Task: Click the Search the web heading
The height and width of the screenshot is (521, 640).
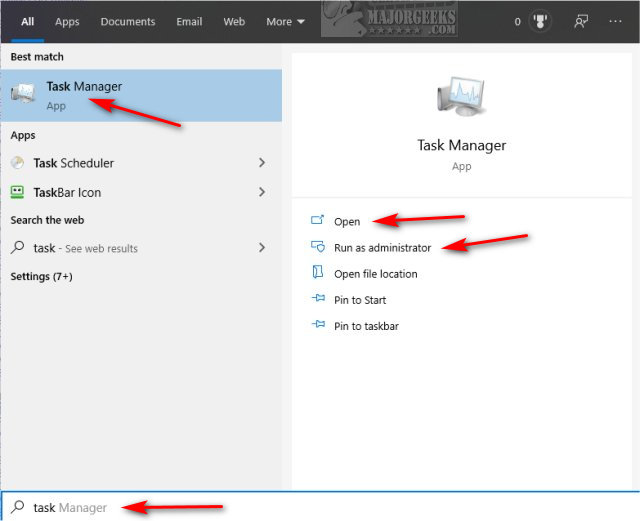Action: (x=47, y=220)
